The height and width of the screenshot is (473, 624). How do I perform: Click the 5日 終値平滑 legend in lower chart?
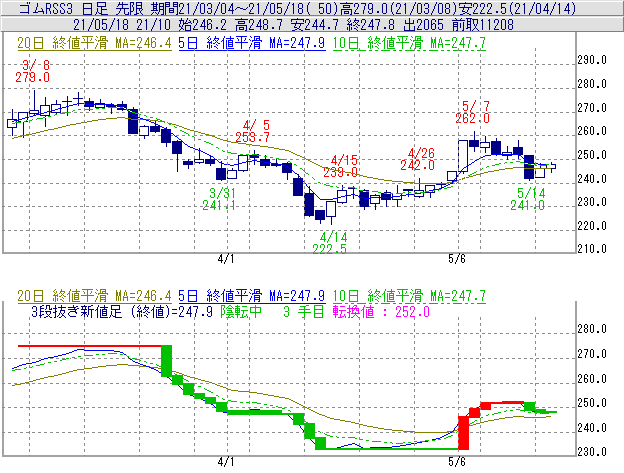pos(252,296)
